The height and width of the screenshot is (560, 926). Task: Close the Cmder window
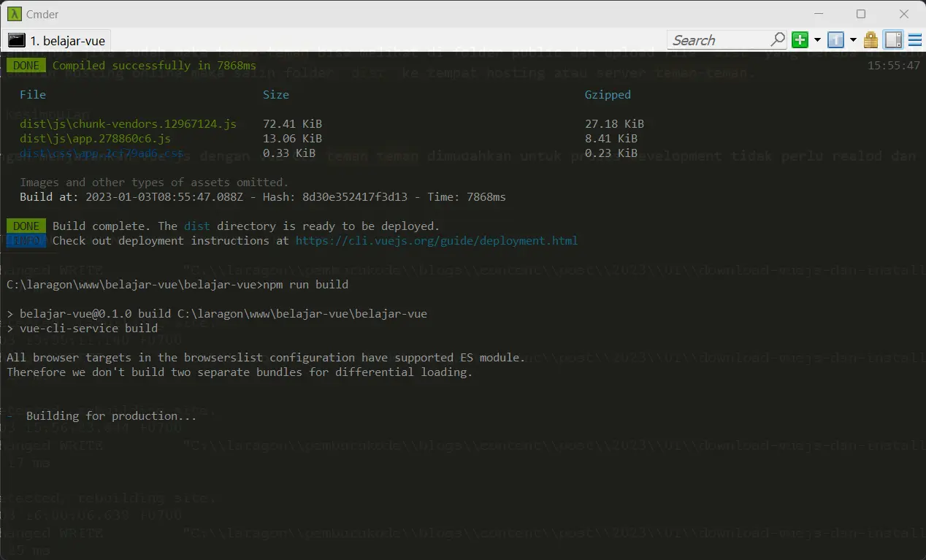[905, 14]
